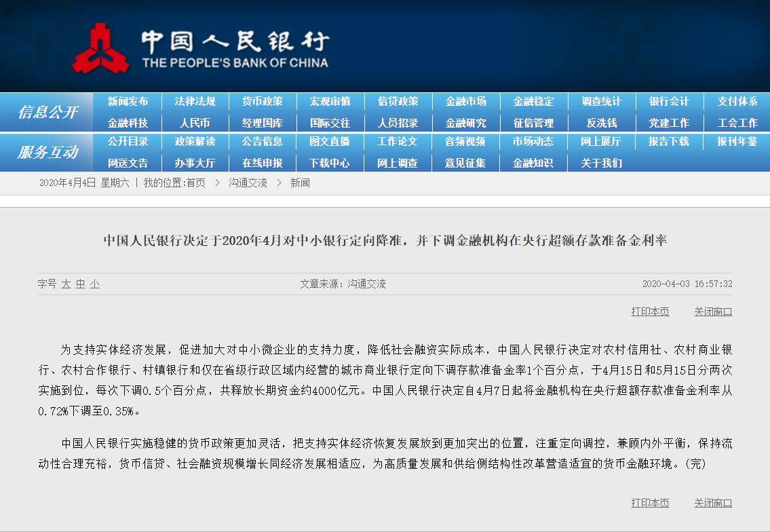Open 沟通交流 breadcrumb link

[x=248, y=183]
